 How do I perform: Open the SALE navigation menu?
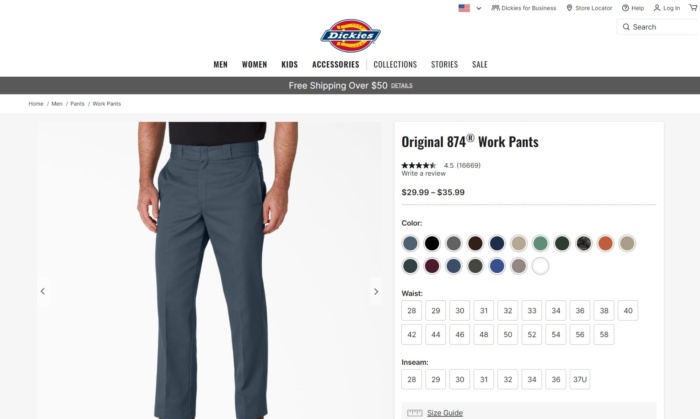click(x=480, y=64)
